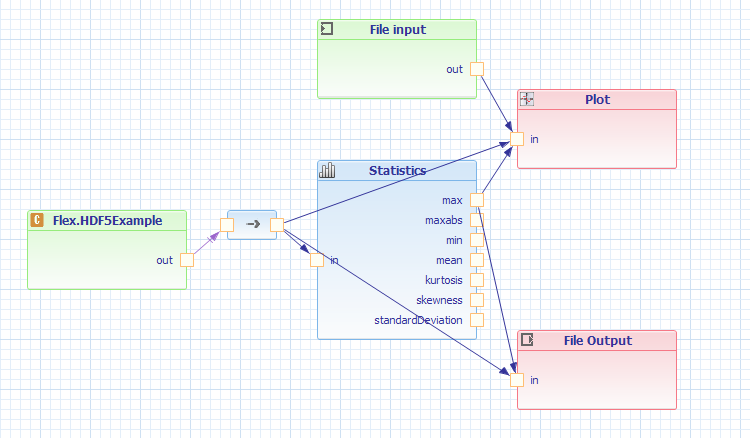Click the Flex.HDF5Example node icon
The height and width of the screenshot is (438, 750).
coord(37,220)
